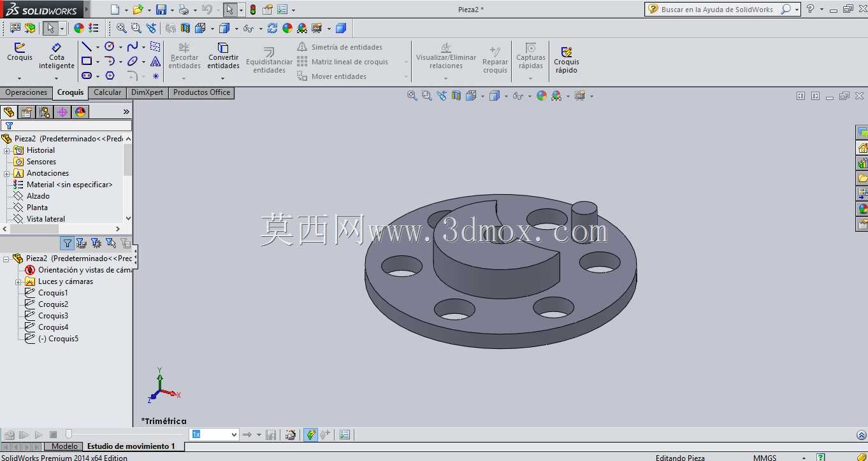Select Material <sin especificar> tree item
Image resolution: width=868 pixels, height=461 pixels.
point(69,185)
